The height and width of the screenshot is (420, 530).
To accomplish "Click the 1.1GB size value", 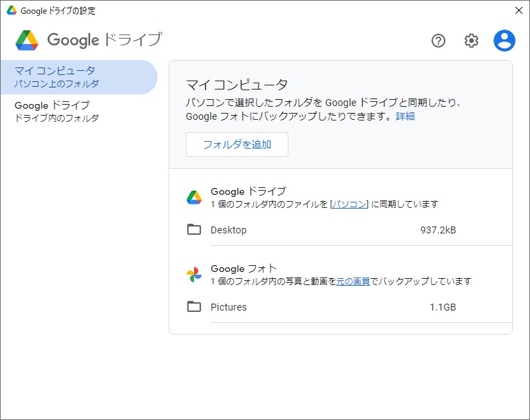I will 443,307.
